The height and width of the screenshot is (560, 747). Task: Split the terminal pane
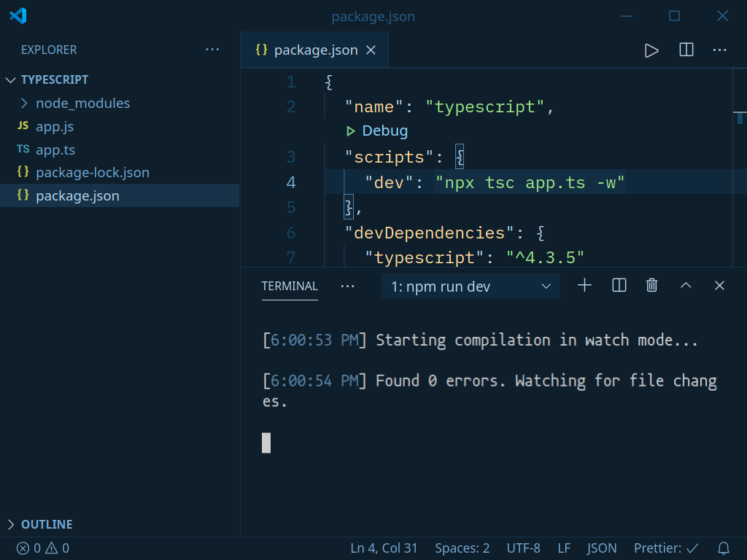[619, 286]
